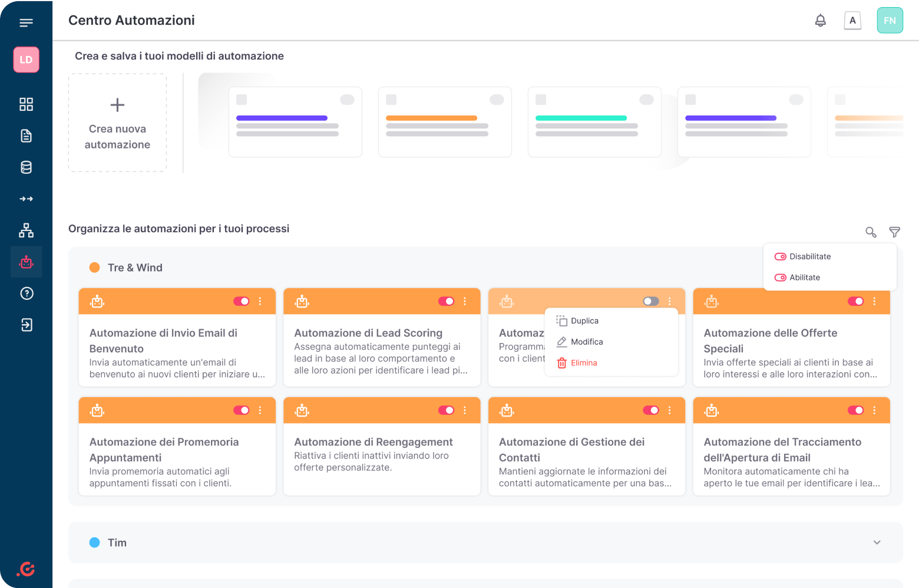Screen dimensions: 919x588
Task: Open the notifications bell
Action: point(820,21)
